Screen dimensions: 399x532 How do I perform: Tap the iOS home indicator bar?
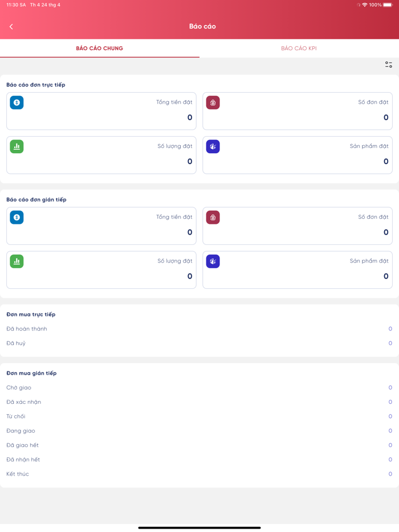click(199, 527)
